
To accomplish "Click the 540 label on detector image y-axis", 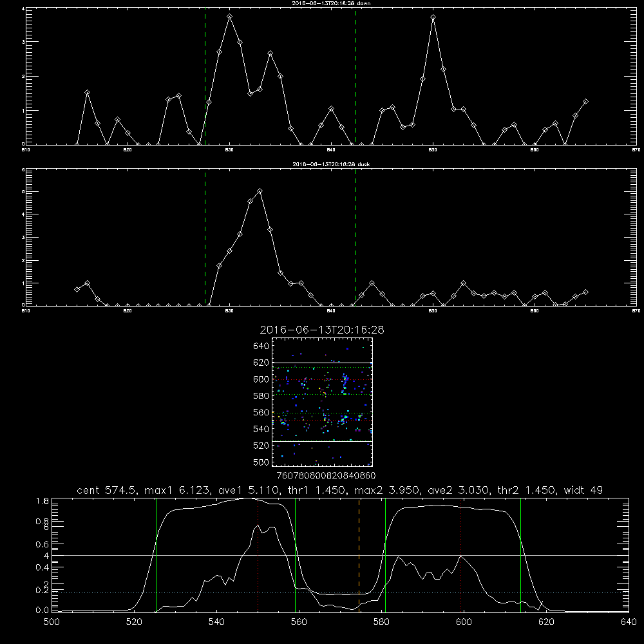I will point(261,429).
